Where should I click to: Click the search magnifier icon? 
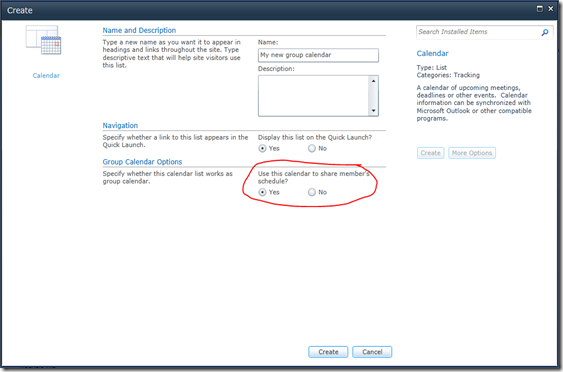(x=545, y=32)
